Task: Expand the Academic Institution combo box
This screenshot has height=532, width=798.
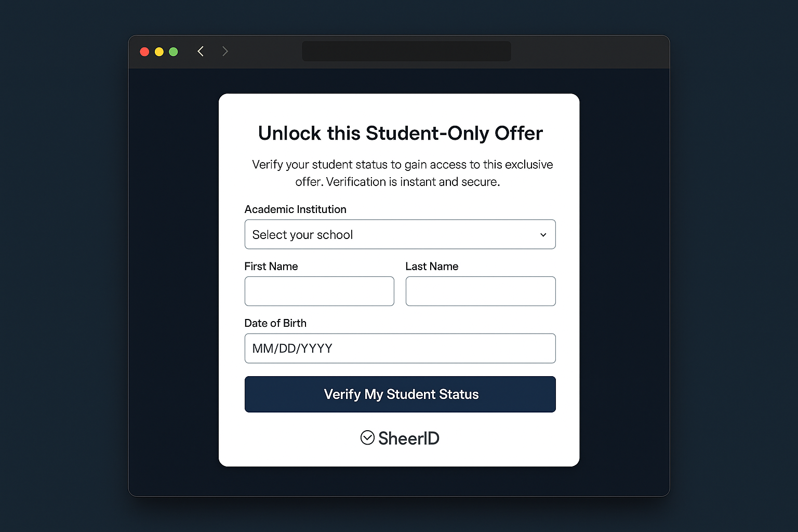Action: coord(400,234)
